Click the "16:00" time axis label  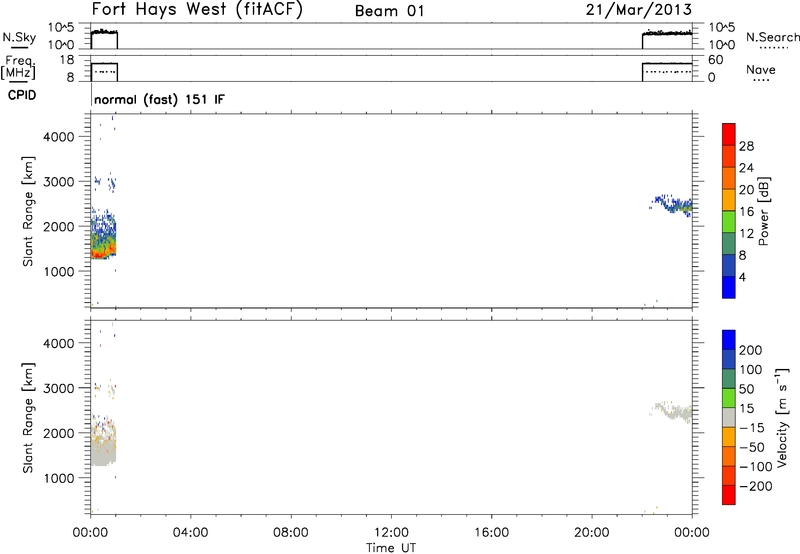click(491, 533)
